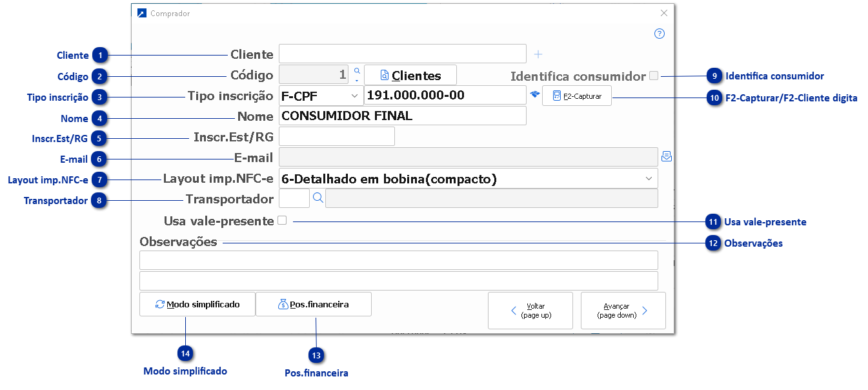
Task: Click the Receita Federal icon beside CPF number
Action: click(534, 95)
